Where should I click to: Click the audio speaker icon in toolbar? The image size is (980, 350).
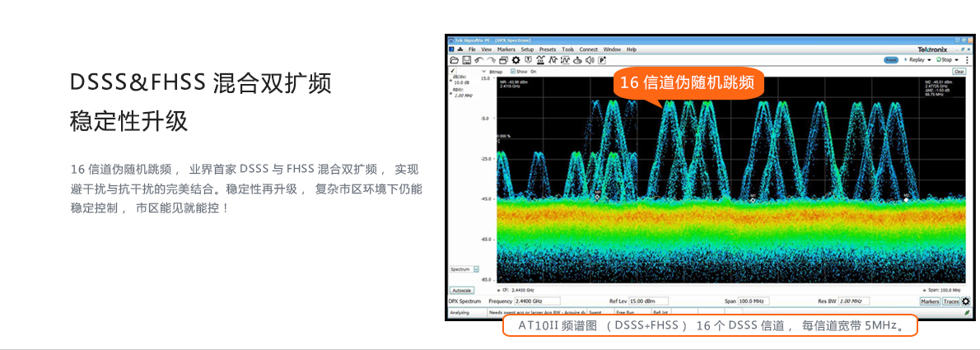click(x=590, y=60)
